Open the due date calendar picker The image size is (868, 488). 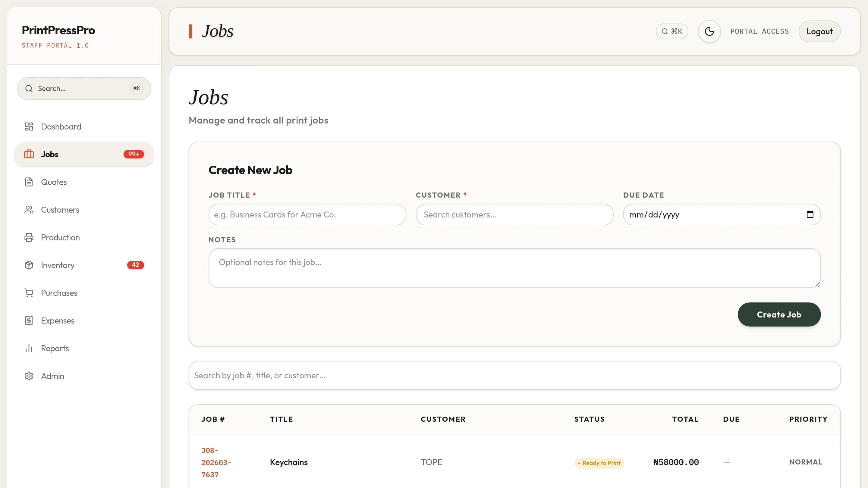coord(810,214)
